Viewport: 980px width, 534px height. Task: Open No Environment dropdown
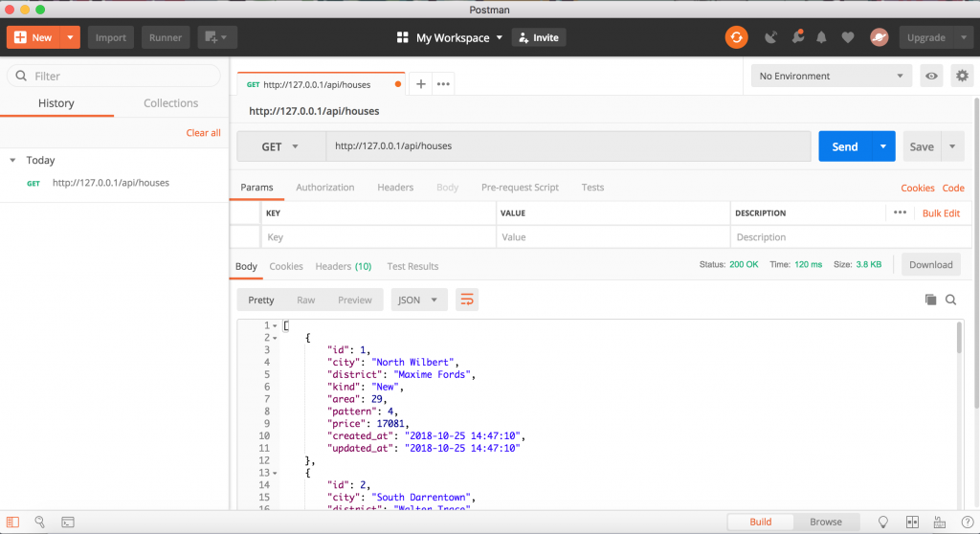pos(831,77)
